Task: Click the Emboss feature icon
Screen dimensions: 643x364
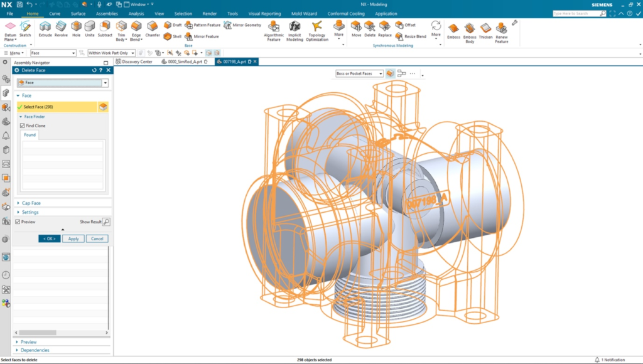Action: click(x=453, y=30)
